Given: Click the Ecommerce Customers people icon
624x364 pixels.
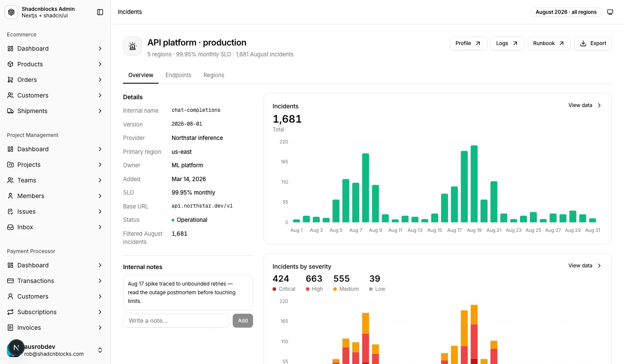Looking at the screenshot, I should tap(10, 95).
